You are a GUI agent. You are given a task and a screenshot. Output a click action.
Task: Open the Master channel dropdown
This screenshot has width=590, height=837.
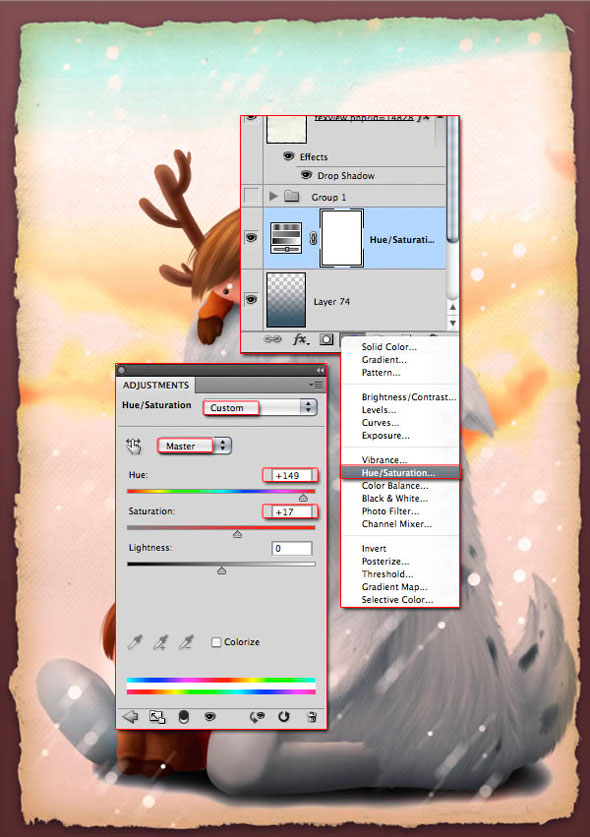click(194, 446)
